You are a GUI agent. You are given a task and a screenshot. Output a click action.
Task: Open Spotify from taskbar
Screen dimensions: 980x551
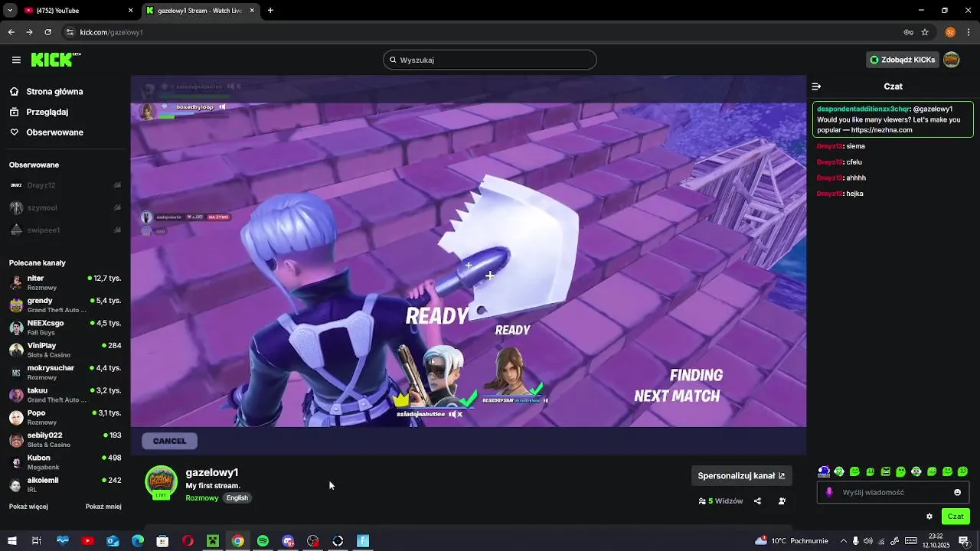point(263,541)
